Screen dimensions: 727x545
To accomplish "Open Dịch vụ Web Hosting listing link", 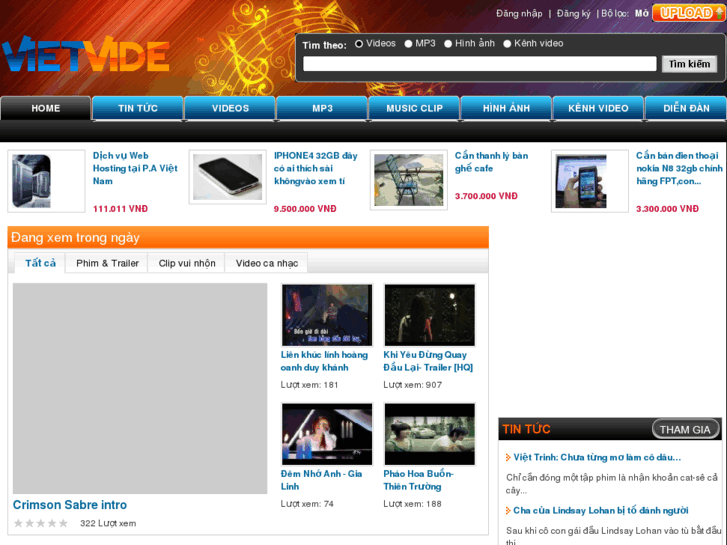I will pyautogui.click(x=135, y=168).
